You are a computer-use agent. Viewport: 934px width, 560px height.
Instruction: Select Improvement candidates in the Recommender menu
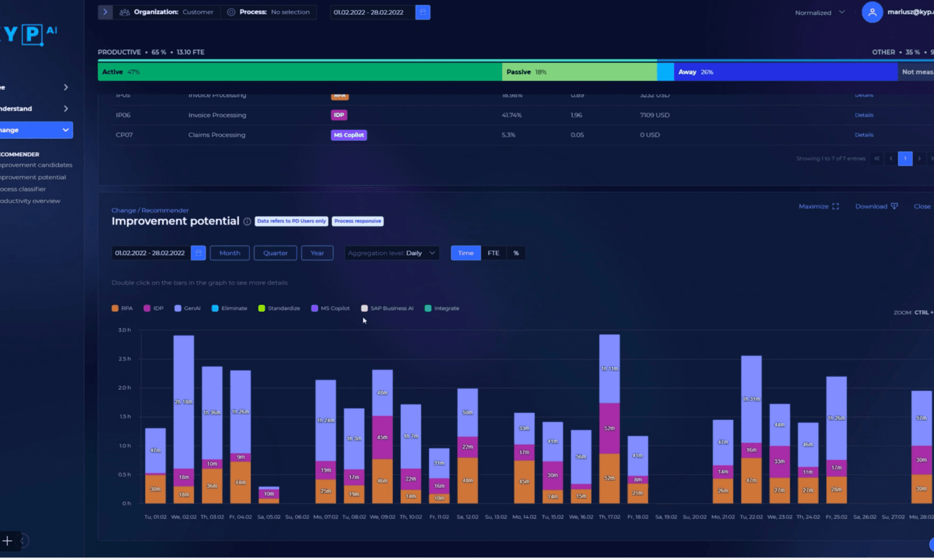[x=35, y=164]
